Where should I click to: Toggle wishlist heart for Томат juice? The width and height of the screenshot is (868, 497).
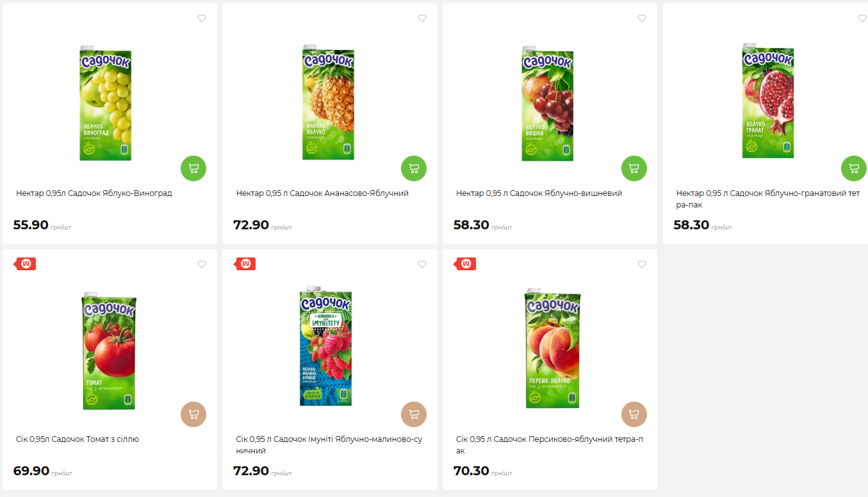(x=202, y=265)
